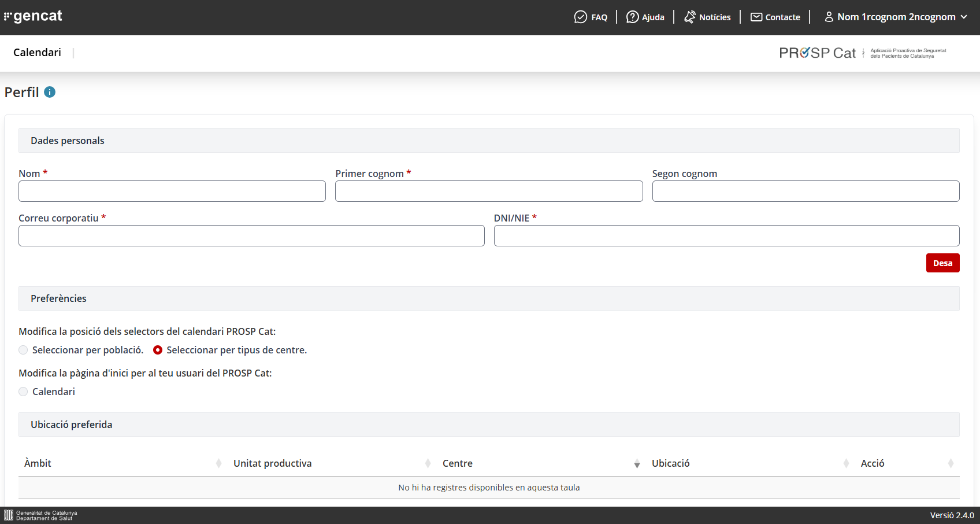Screen dimensions: 980x524
Task: Click the Dades personals section header
Action: 489,141
